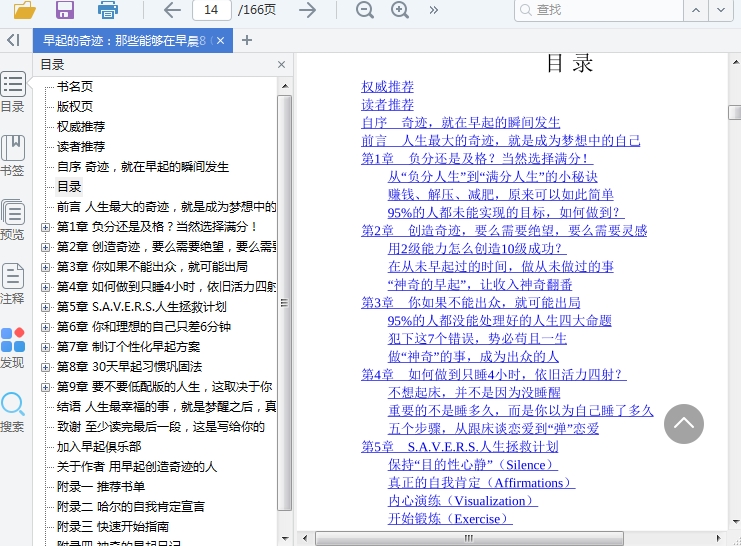Open a file with the folder icon
This screenshot has width=741, height=546.
[25, 9]
